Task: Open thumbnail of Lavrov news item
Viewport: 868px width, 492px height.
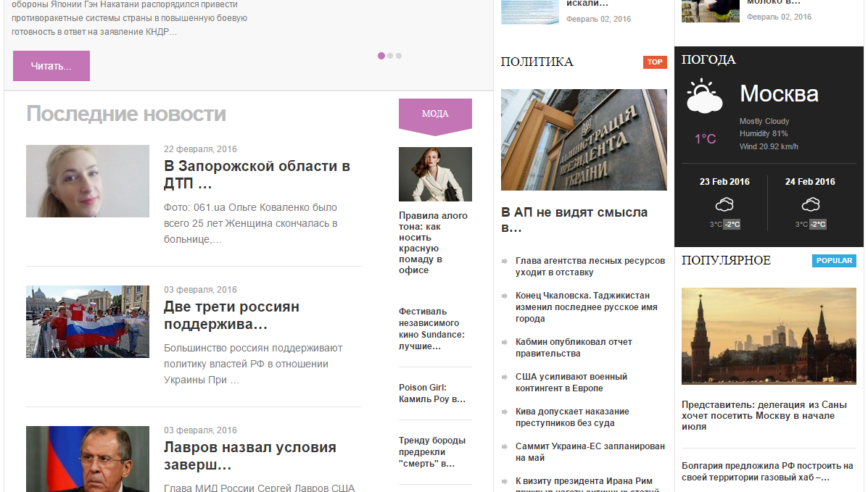Action: point(88,459)
